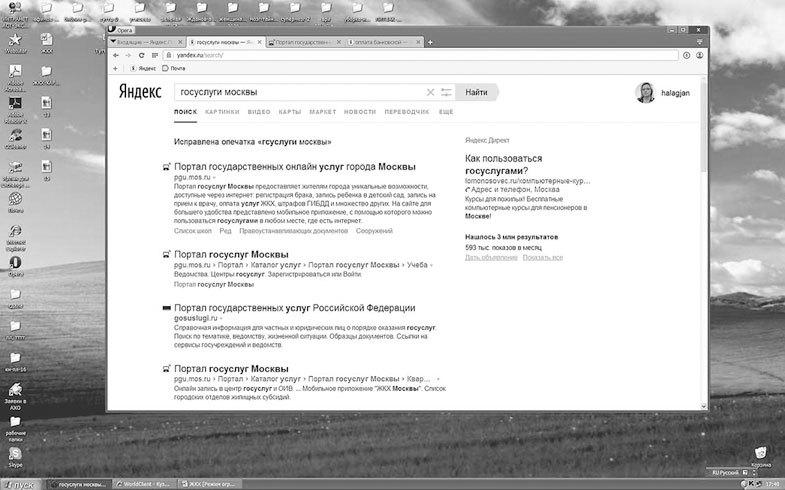Open the 'Как пользоваться госуслугами?' ad link
Viewport: 785px width, 490px height.
click(x=503, y=164)
